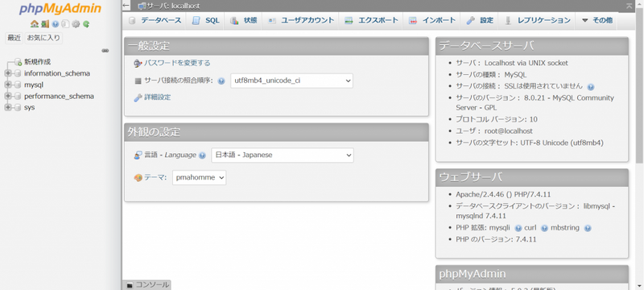644x290 pixels.
Task: Click サーバ: localhost breadcrumb link
Action: (173, 6)
